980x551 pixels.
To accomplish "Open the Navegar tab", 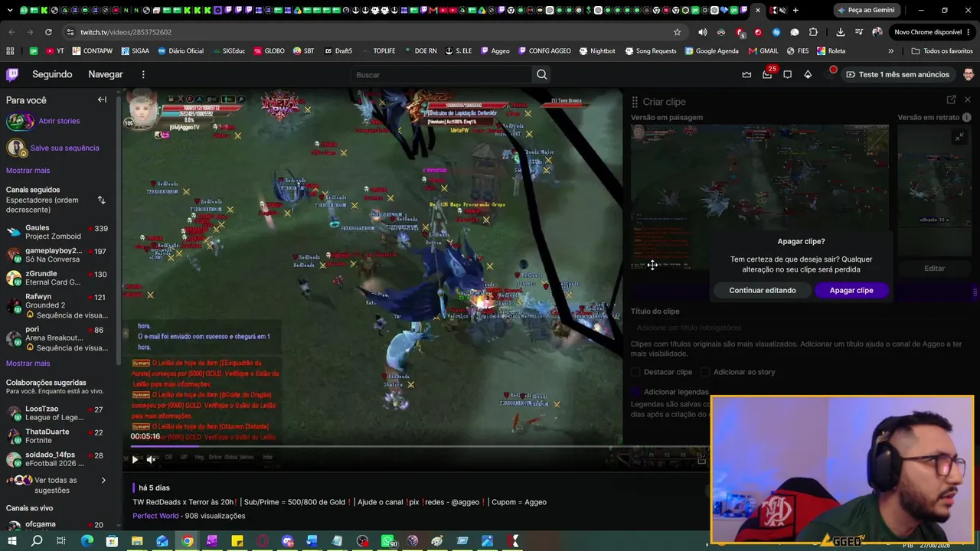I will tap(106, 74).
